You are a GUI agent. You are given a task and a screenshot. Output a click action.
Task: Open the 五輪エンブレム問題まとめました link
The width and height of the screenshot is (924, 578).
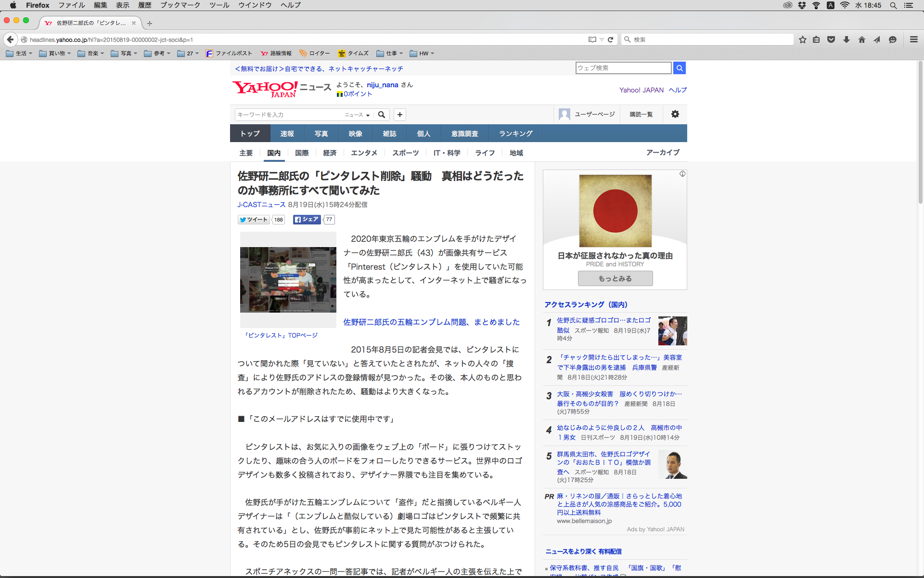(431, 322)
